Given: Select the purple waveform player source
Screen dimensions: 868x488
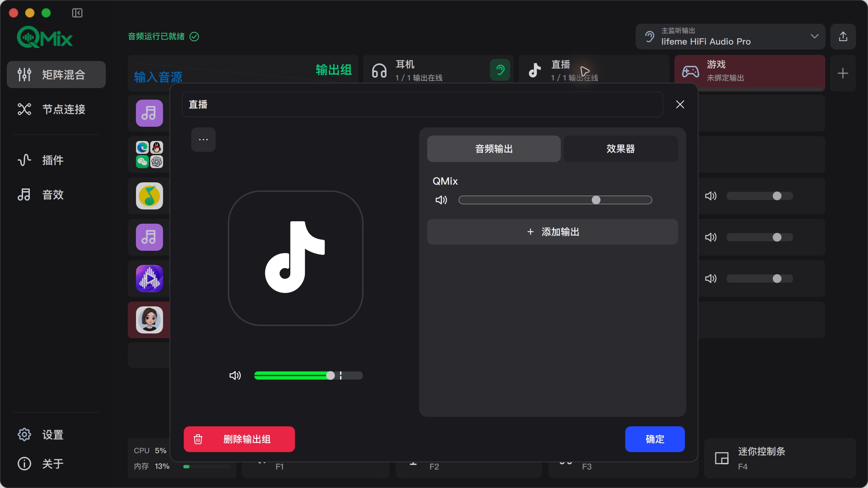Looking at the screenshot, I should 149,279.
